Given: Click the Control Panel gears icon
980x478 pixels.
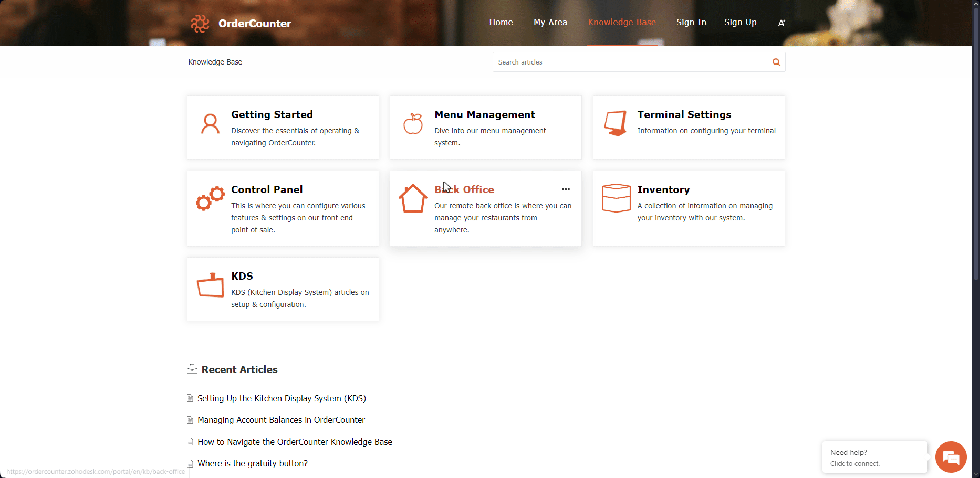Looking at the screenshot, I should pyautogui.click(x=210, y=198).
